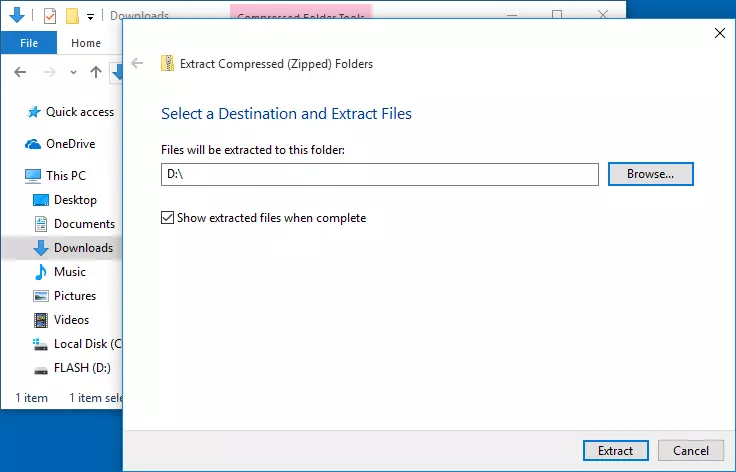Click the Properties checkmark icon in quick toolbar

50,16
